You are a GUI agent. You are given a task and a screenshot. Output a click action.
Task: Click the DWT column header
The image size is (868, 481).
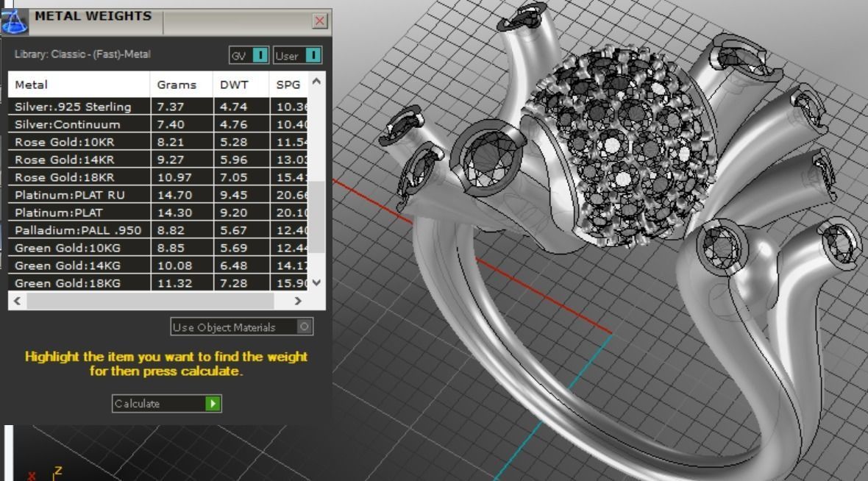point(241,85)
